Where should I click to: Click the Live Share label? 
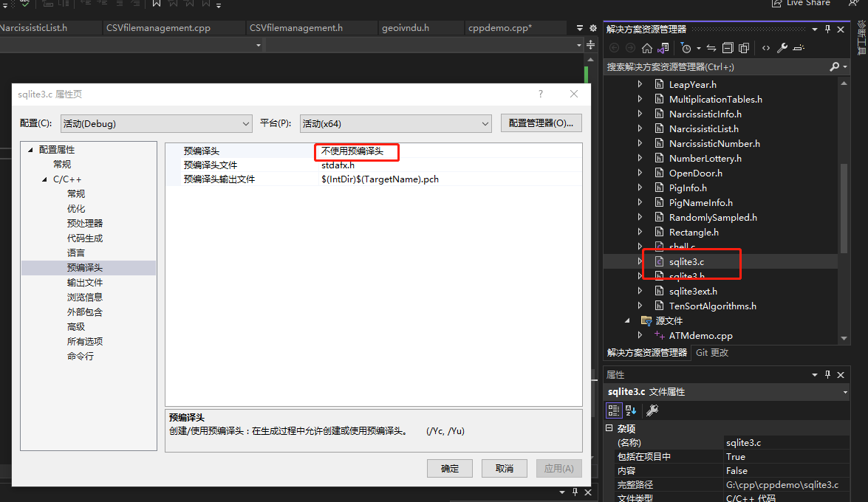click(808, 3)
